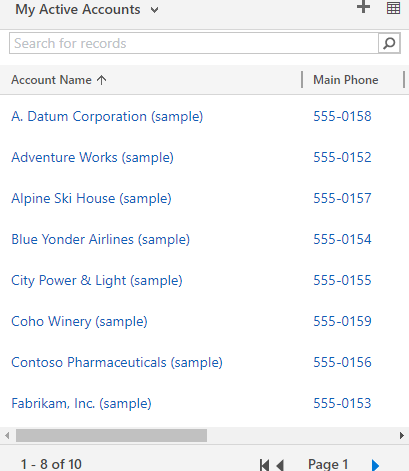Open the grid view icon

click(393, 8)
